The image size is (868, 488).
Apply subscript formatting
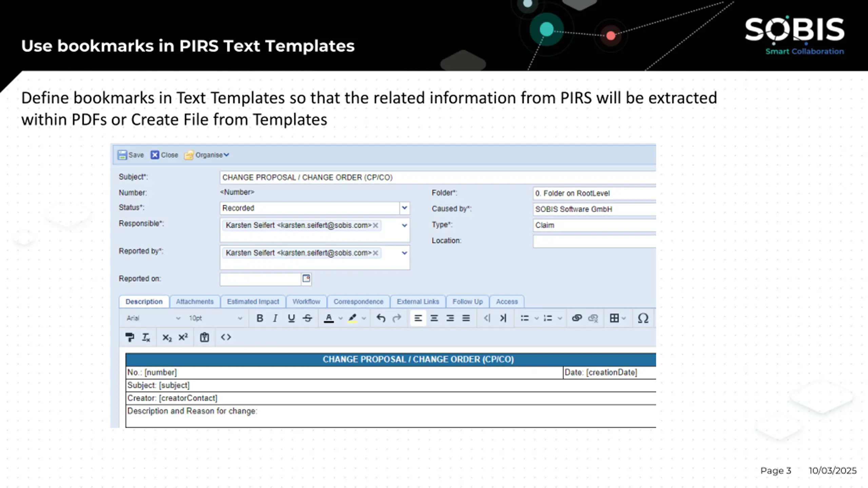coord(167,337)
